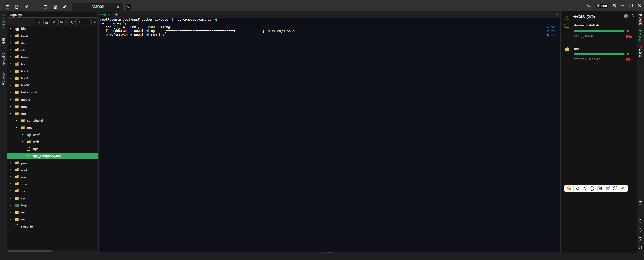Screen dimensions: 644x260
Task: Click the locate current path target icon
Action: pos(39,22)
